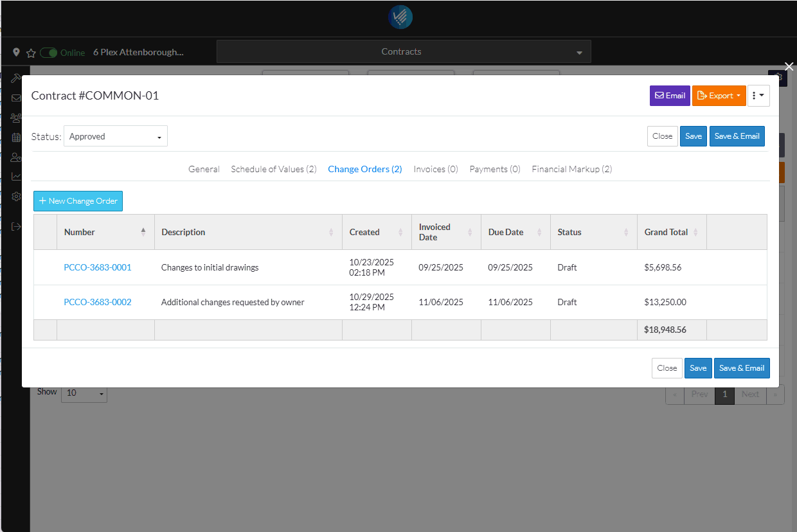Open the chart reports sidebar icon
The height and width of the screenshot is (532, 797).
[16, 177]
